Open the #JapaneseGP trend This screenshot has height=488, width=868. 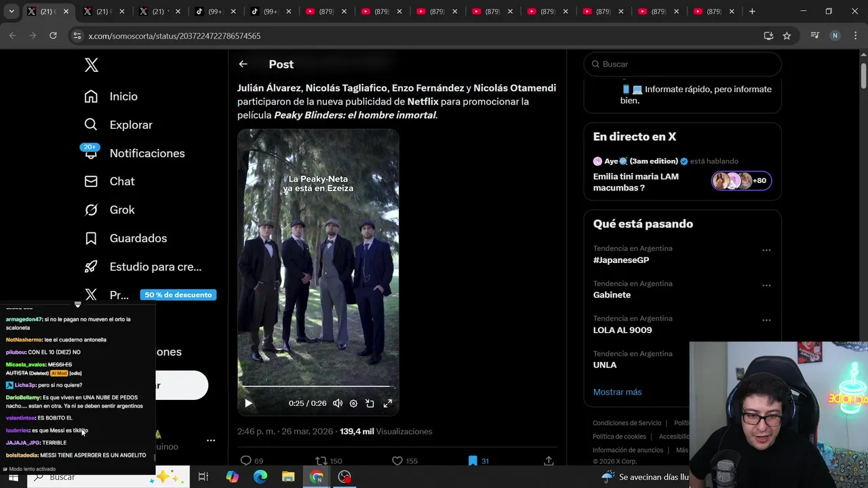(x=621, y=260)
